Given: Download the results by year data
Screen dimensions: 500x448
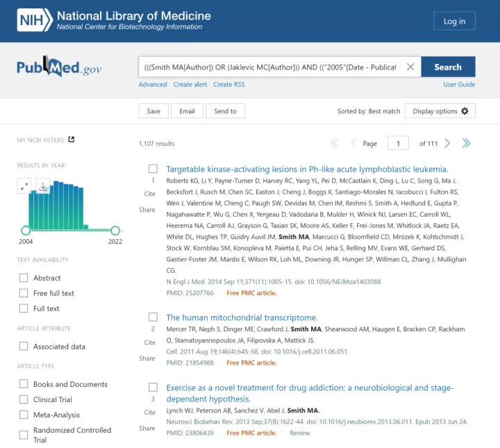Looking at the screenshot, I should click(43, 186).
